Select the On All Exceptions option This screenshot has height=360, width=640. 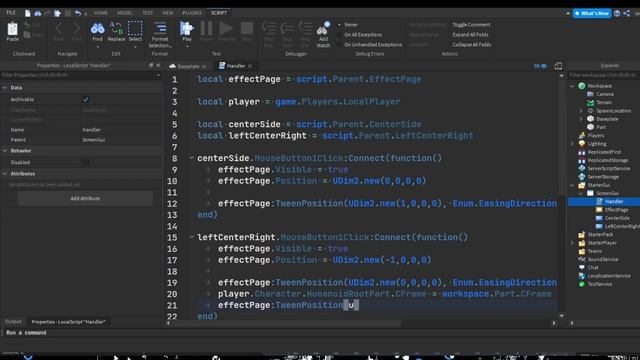point(363,35)
